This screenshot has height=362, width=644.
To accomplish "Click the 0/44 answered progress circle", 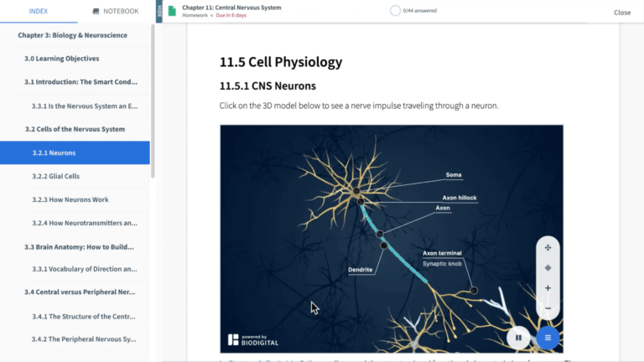I will click(x=395, y=11).
